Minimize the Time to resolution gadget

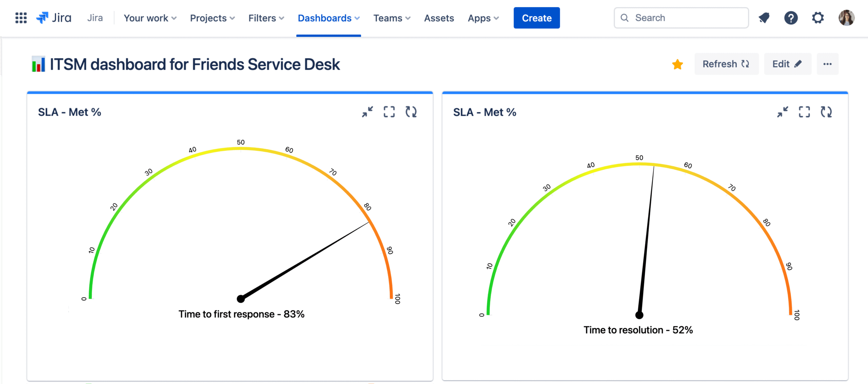coord(783,112)
